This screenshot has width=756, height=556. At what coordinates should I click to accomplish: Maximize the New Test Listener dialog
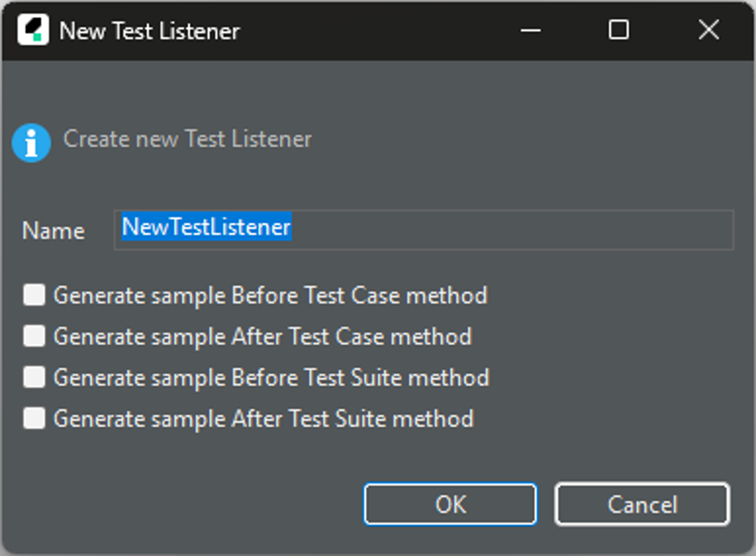point(619,30)
